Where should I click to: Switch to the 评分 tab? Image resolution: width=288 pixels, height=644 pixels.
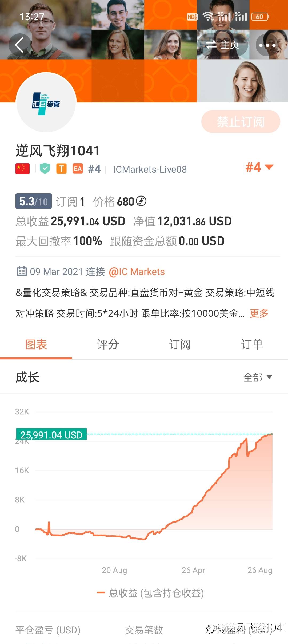coord(108,344)
